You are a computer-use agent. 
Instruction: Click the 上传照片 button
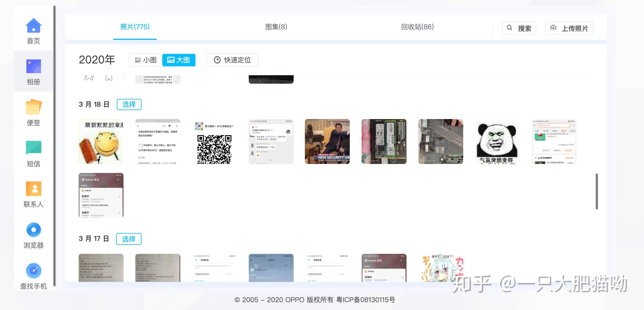(569, 28)
